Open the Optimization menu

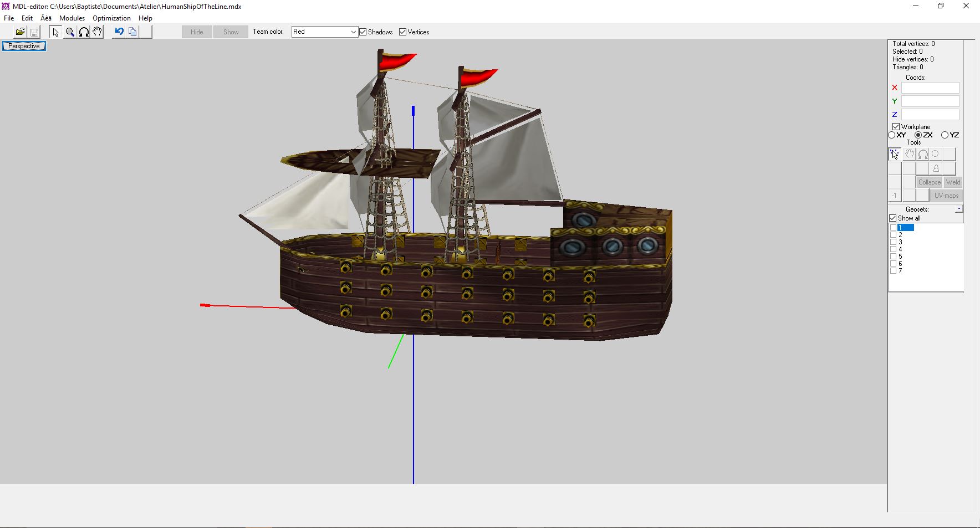click(x=111, y=18)
